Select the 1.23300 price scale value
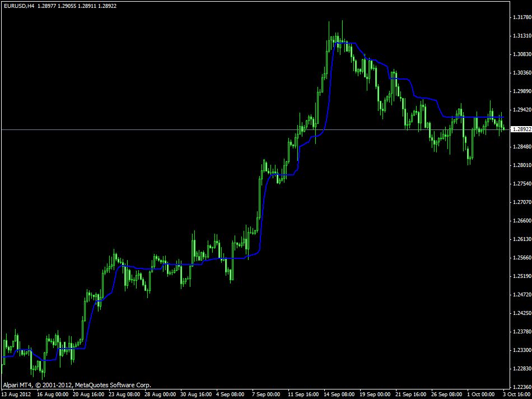The height and width of the screenshot is (399, 532). pos(521,350)
